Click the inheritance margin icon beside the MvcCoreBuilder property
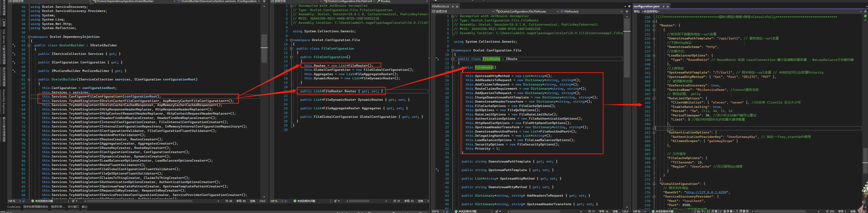The height and width of the screenshot is (213, 868). coord(13,71)
